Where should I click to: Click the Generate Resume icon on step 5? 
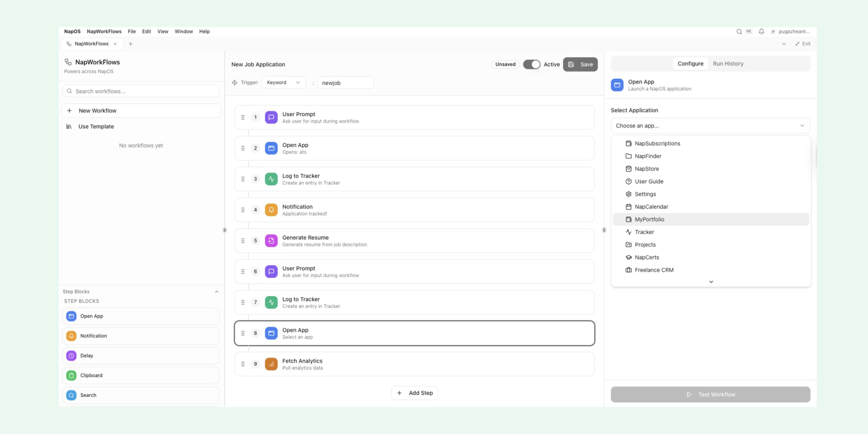tap(271, 240)
